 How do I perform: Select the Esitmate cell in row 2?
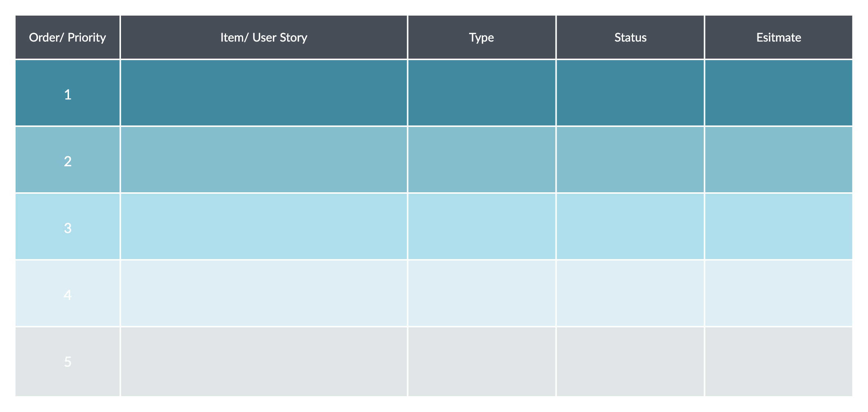(x=779, y=160)
